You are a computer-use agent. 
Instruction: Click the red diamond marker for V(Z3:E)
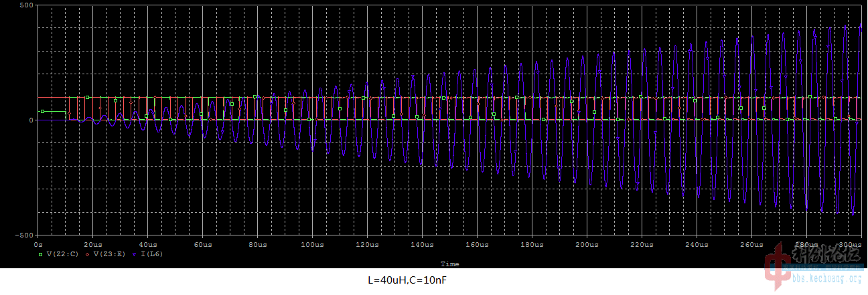click(88, 254)
